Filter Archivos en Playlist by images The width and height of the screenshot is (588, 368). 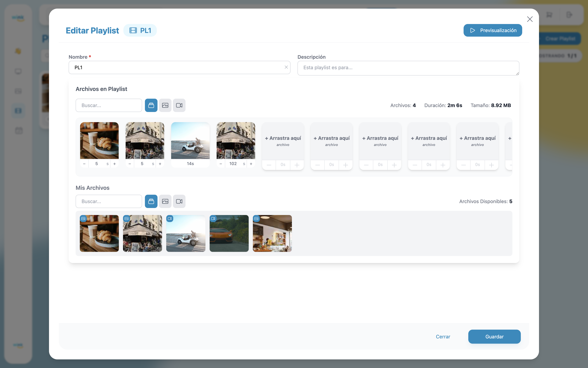(165, 105)
